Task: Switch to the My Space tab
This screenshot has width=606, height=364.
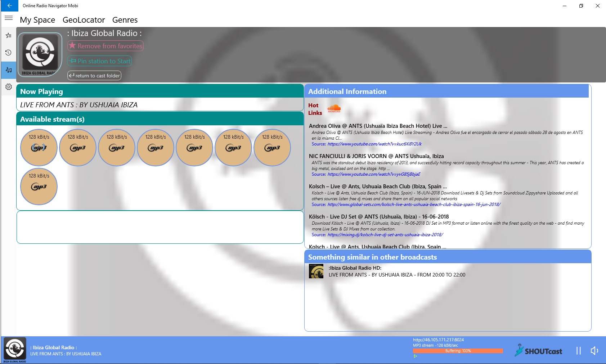Action: click(37, 20)
